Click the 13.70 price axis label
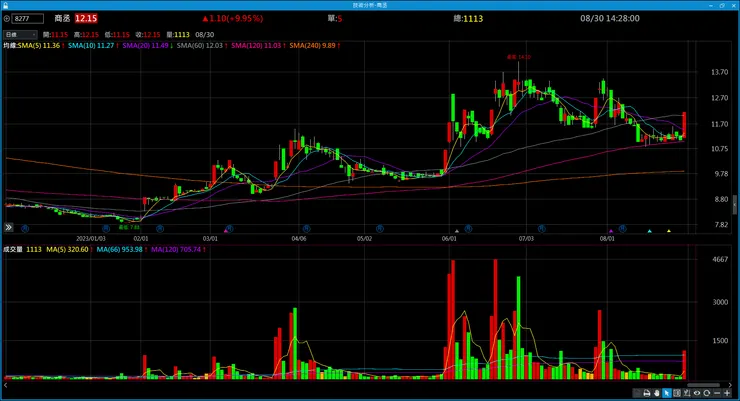This screenshot has width=740, height=401. (x=720, y=72)
